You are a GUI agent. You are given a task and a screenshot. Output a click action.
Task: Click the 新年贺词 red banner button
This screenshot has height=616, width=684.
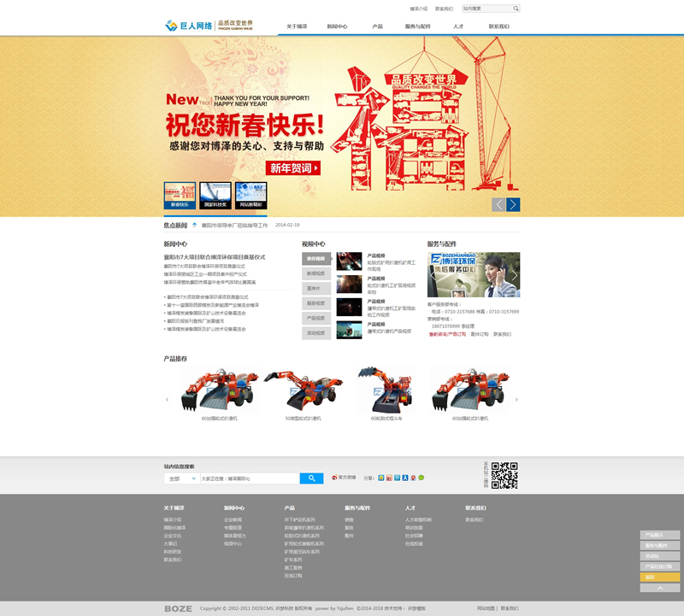(292, 168)
